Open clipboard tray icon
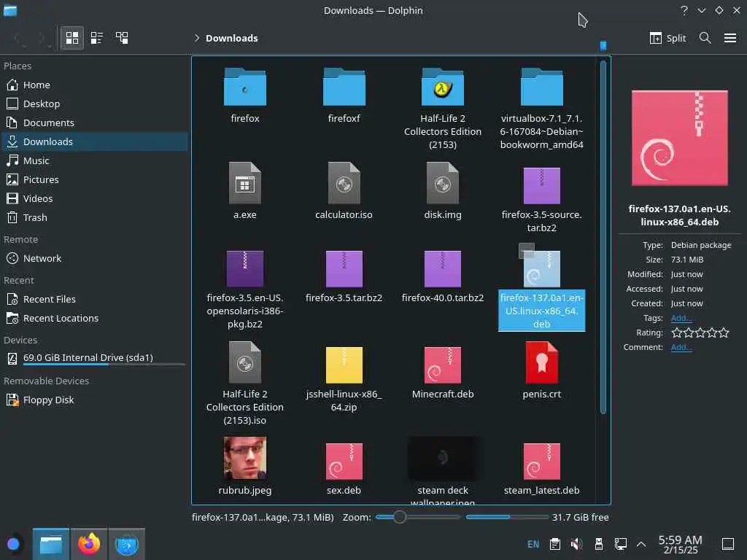Viewport: 747px width, 560px height. [x=555, y=544]
